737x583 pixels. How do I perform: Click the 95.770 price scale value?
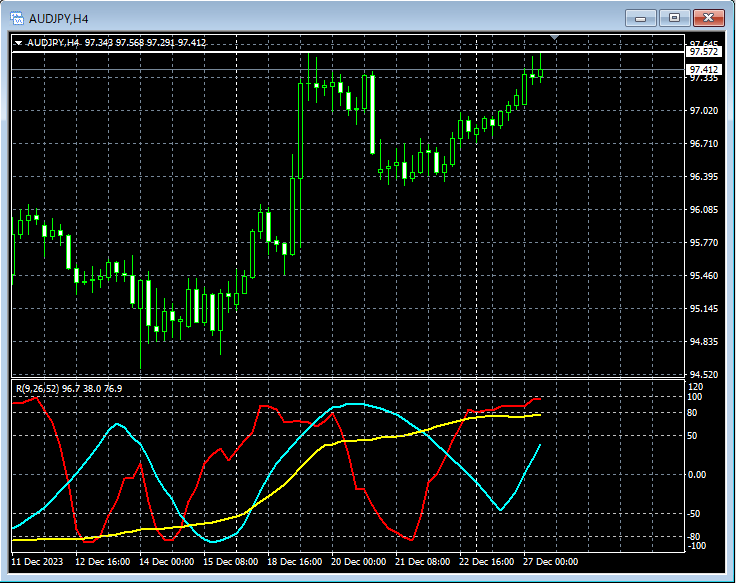point(704,243)
